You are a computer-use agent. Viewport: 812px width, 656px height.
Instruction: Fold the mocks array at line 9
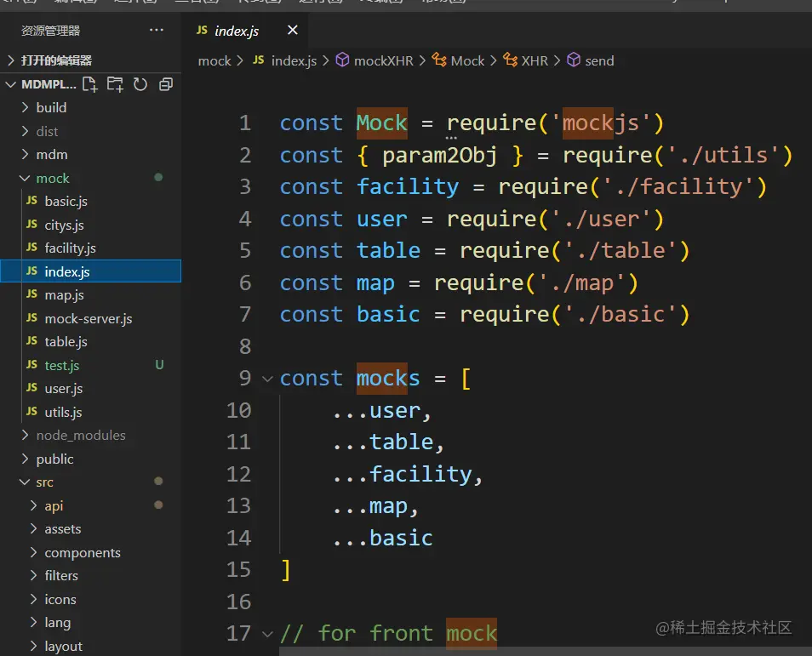tap(267, 379)
